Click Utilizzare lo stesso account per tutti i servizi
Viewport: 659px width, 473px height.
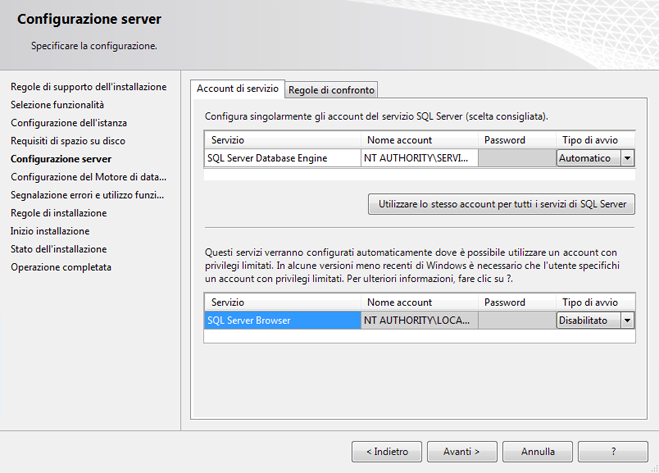coord(501,204)
